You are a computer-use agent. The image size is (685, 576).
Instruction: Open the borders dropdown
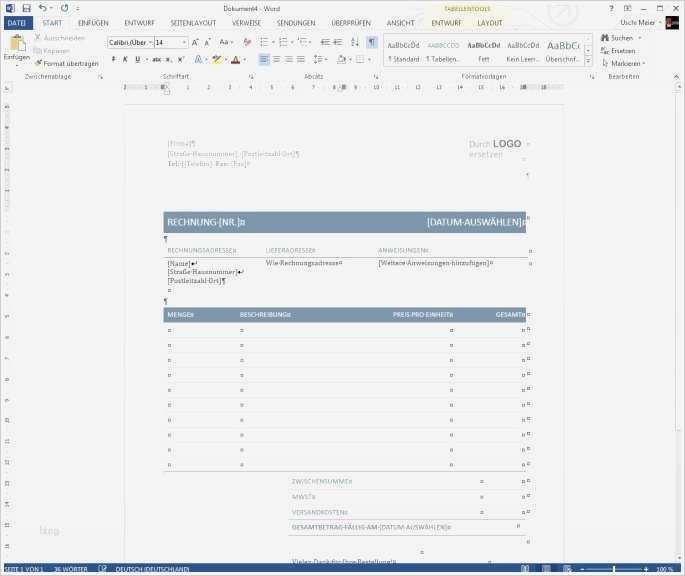pyautogui.click(x=369, y=59)
